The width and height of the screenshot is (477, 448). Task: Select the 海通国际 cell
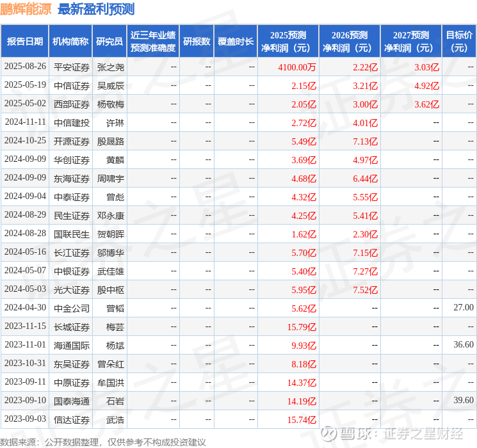(x=72, y=346)
